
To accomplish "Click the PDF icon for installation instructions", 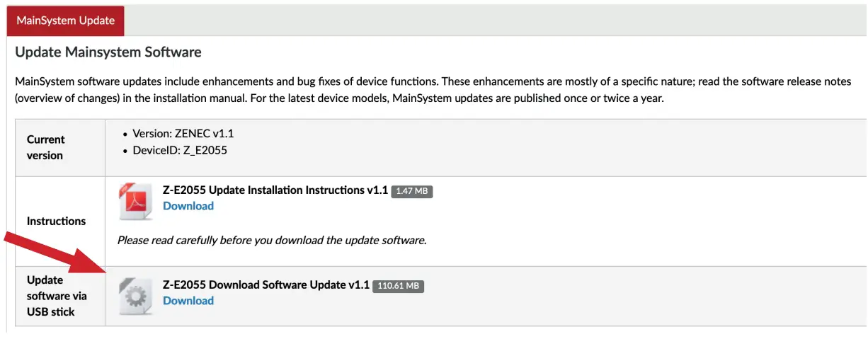I will coord(135,201).
